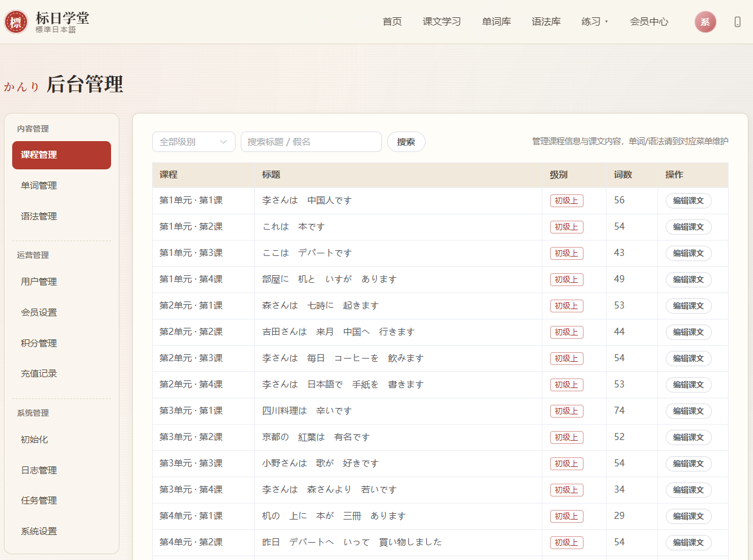This screenshot has height=560, width=753.
Task: Open the user avatar menu
Action: [705, 22]
